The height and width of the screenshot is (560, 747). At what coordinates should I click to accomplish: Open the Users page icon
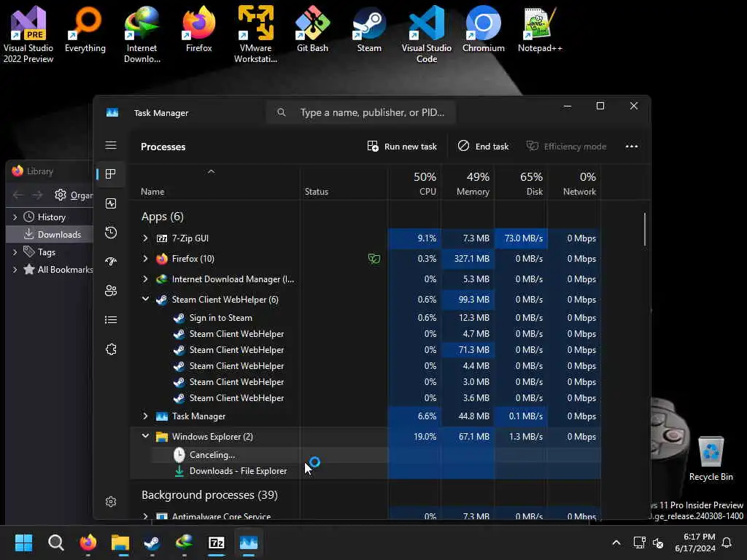(x=111, y=290)
